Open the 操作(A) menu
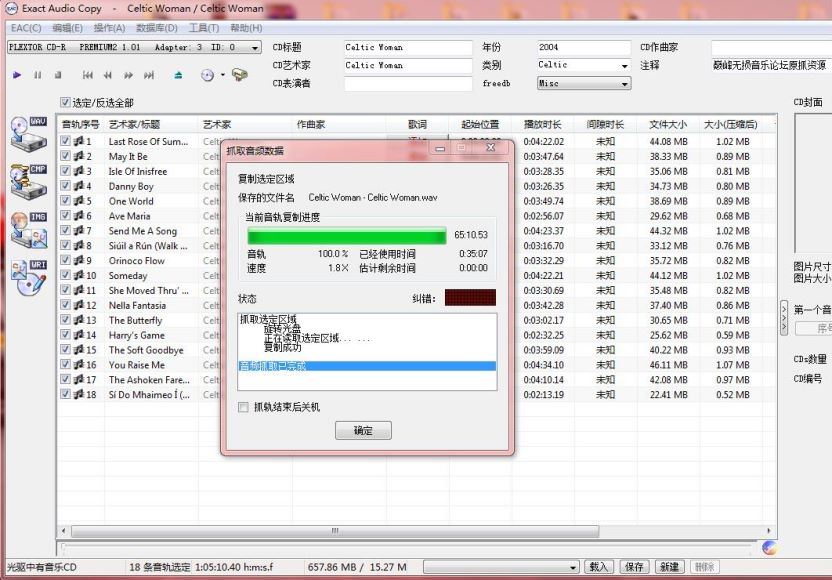The width and height of the screenshot is (832, 580). click(x=109, y=28)
